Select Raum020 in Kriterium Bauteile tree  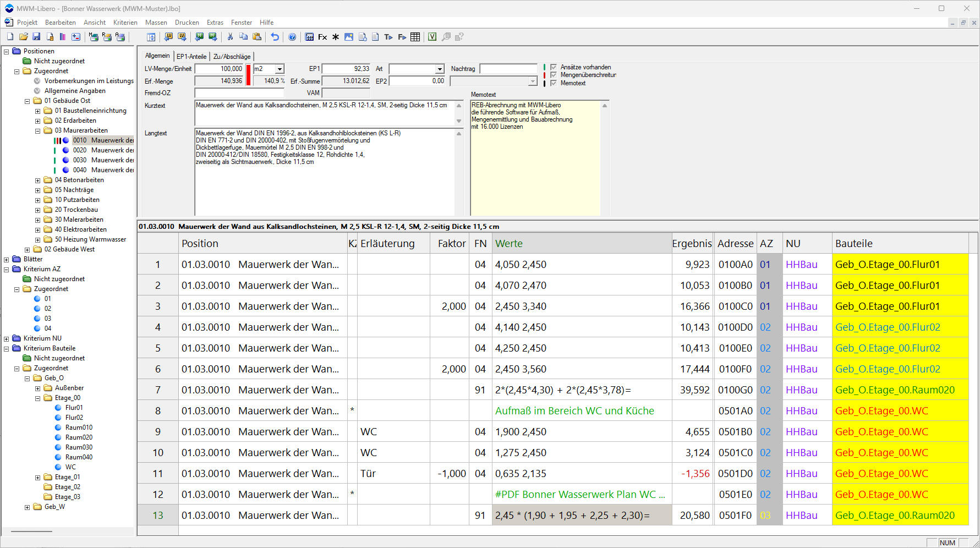pyautogui.click(x=79, y=437)
